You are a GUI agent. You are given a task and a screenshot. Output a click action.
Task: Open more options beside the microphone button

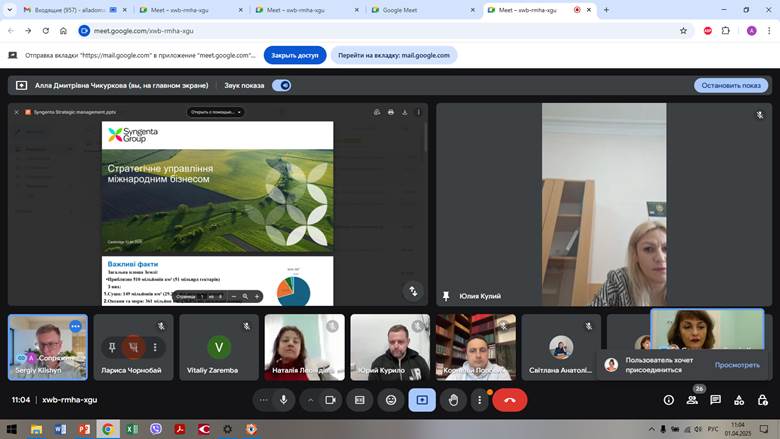tap(263, 400)
